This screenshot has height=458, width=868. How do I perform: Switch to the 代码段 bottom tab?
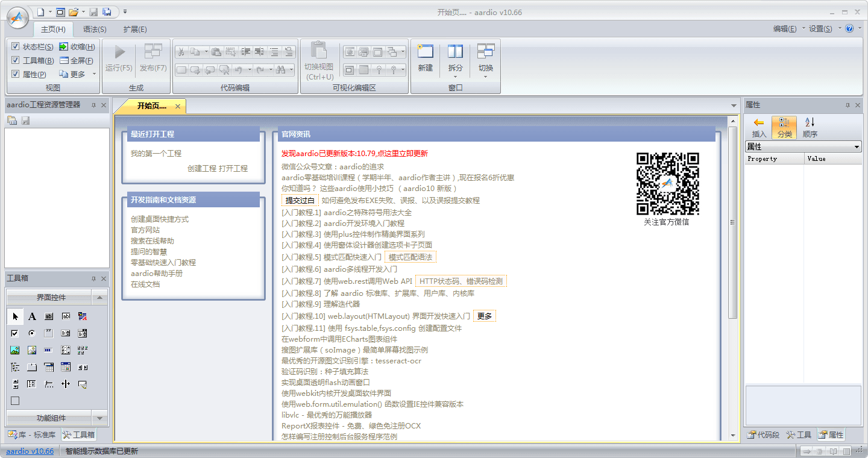pos(763,434)
